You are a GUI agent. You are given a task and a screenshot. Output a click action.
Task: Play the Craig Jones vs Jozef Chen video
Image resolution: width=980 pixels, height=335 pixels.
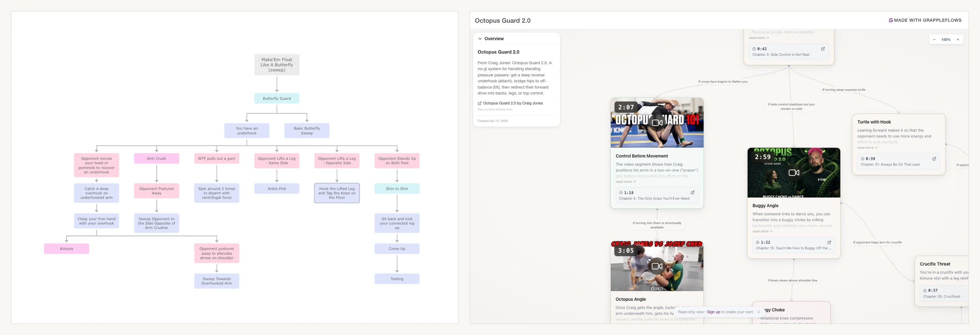[x=657, y=266]
